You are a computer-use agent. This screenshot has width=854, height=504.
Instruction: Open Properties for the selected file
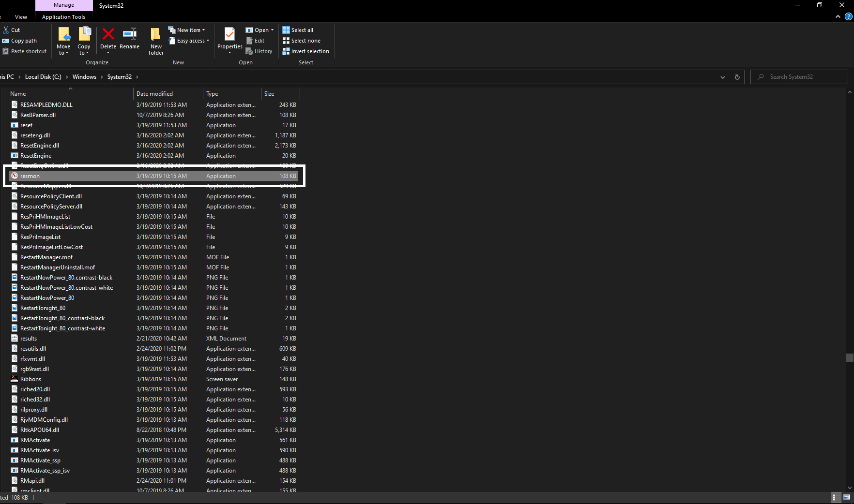[229, 41]
